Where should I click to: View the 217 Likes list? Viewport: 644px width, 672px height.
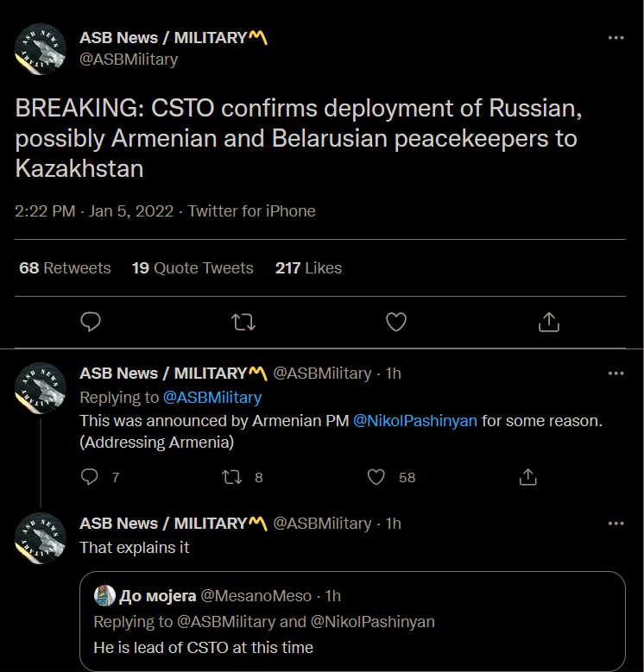pyautogui.click(x=308, y=268)
